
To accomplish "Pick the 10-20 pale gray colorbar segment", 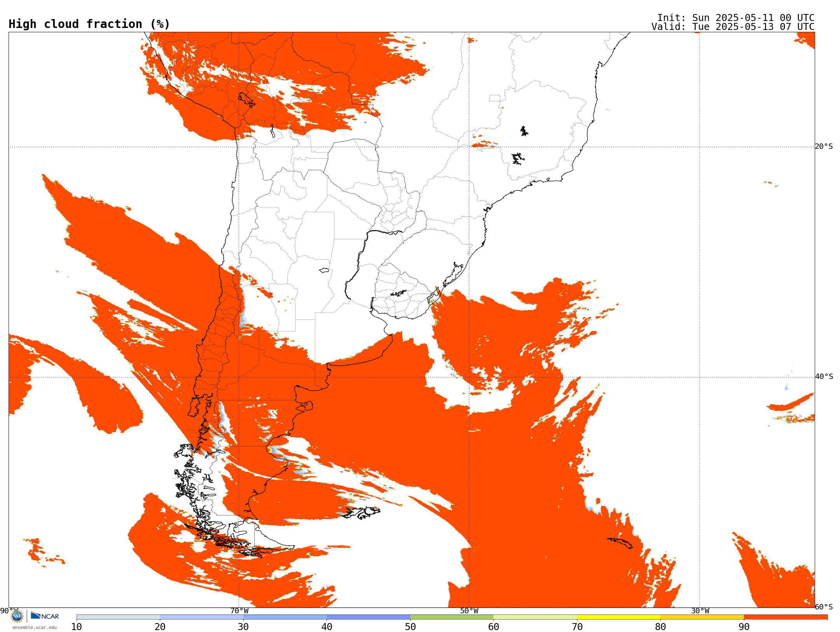I will 118,617.
